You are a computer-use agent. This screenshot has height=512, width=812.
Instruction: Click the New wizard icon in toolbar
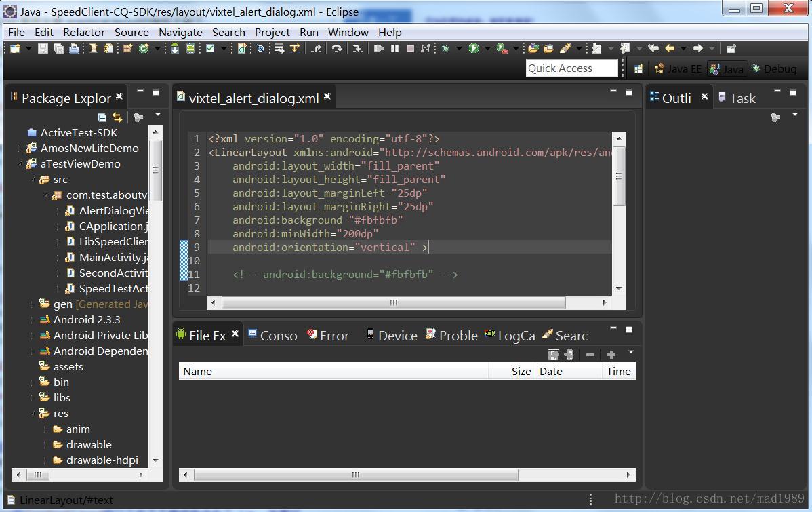coord(15,48)
